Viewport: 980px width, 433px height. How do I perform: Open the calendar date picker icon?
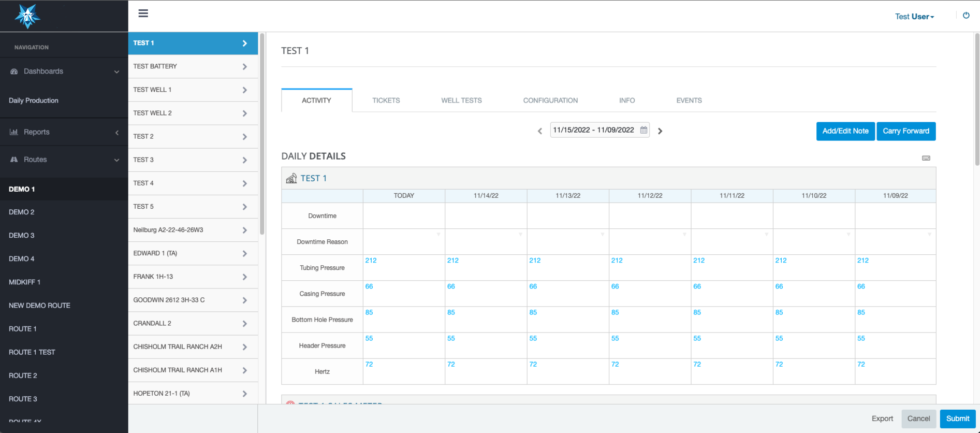(643, 130)
